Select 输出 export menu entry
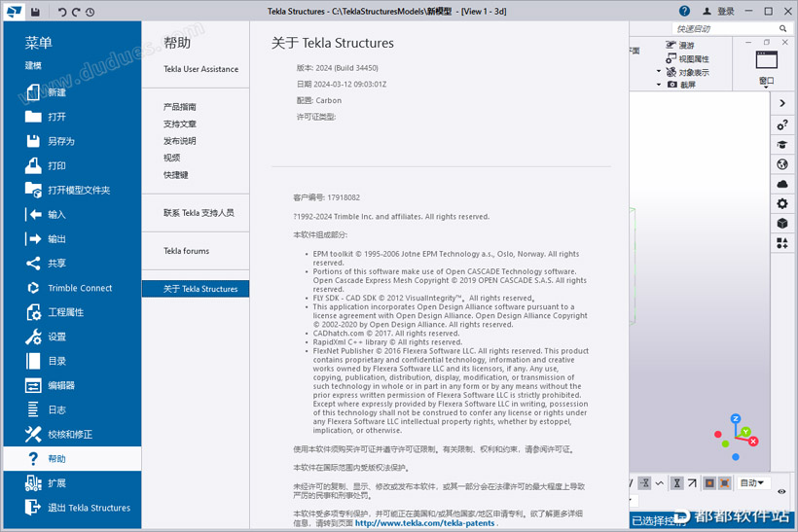The height and width of the screenshot is (532, 798). [x=72, y=238]
